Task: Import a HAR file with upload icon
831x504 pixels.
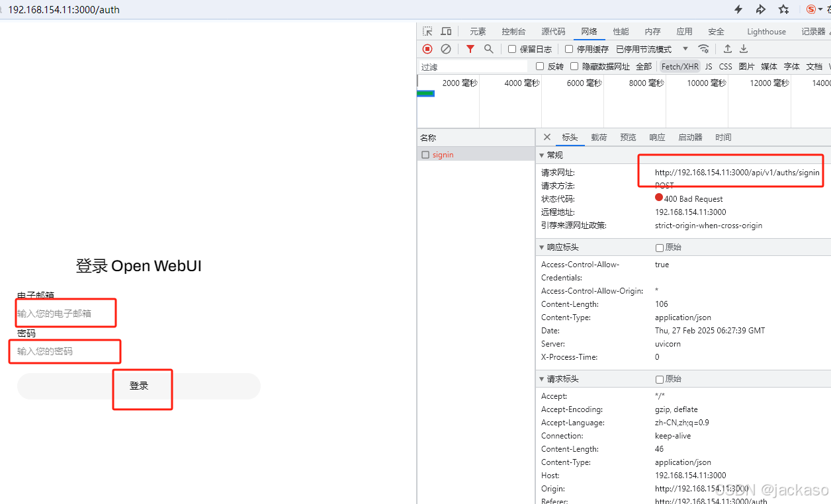Action: point(727,49)
